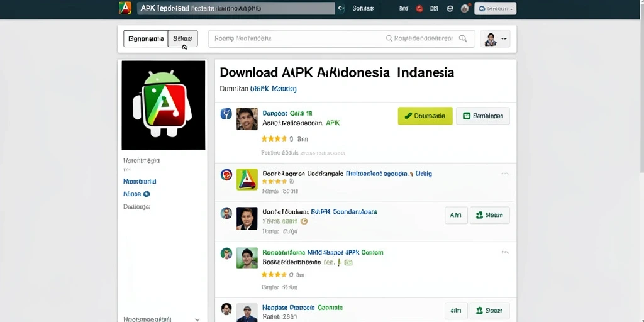Switch to the 'Sáiaas' tab
The height and width of the screenshot is (322, 644).
coord(183,38)
